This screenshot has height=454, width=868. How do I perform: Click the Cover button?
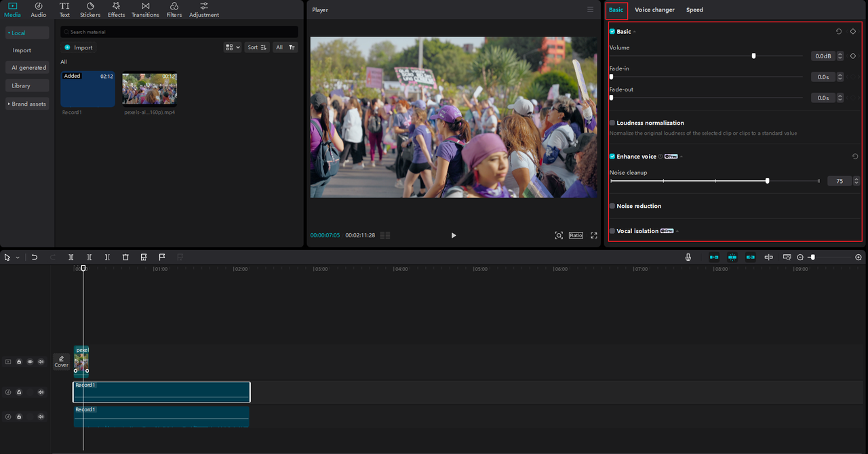pos(61,362)
